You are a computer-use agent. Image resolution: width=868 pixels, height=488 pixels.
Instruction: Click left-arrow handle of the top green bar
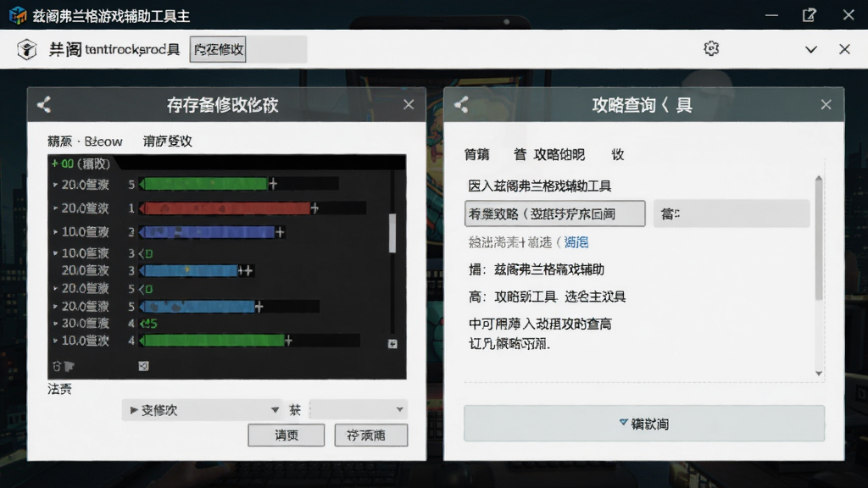click(x=142, y=184)
